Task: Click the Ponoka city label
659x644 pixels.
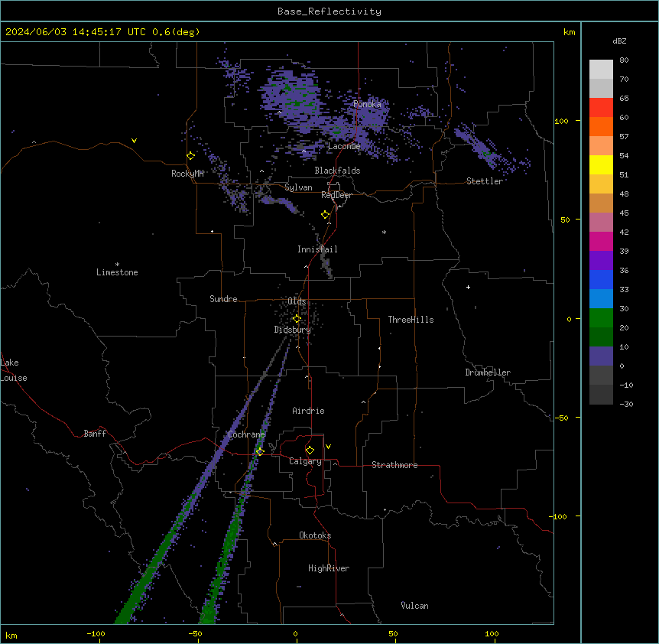Action: pos(367,104)
